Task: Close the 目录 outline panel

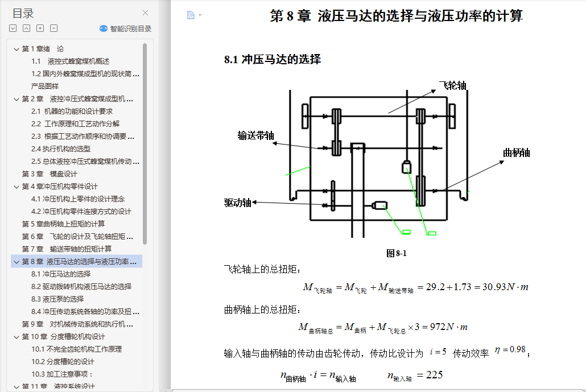Action: pos(146,13)
